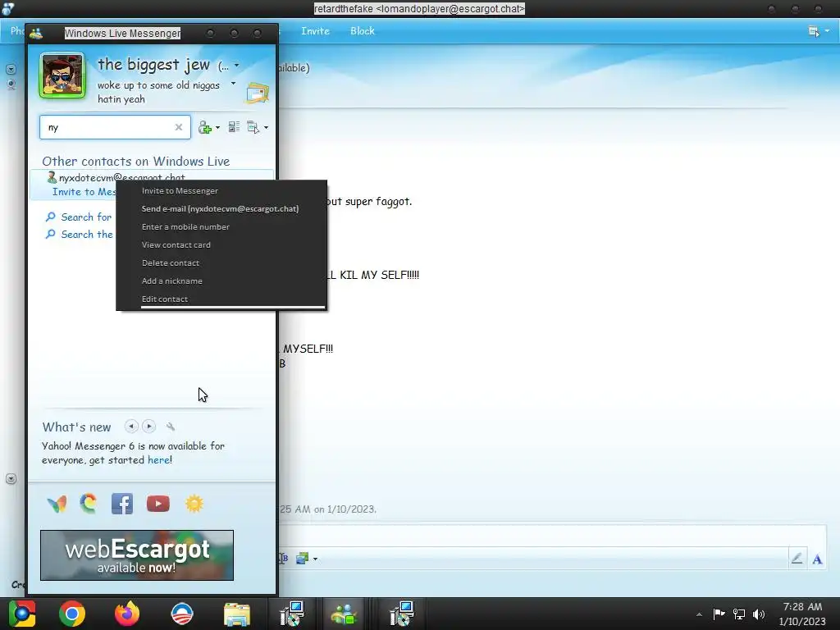Click the volume speaker tray icon
Viewport: 840px width, 630px height.
(759, 614)
